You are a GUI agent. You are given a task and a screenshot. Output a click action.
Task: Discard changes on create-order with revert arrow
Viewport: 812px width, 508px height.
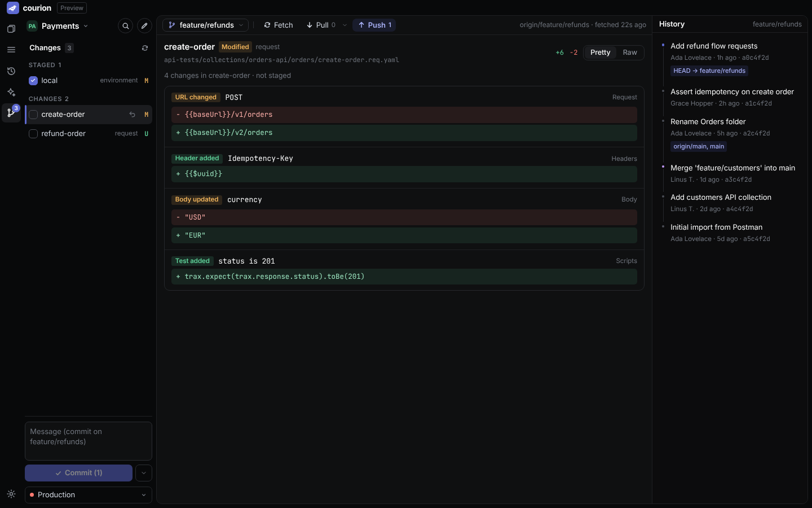click(132, 115)
